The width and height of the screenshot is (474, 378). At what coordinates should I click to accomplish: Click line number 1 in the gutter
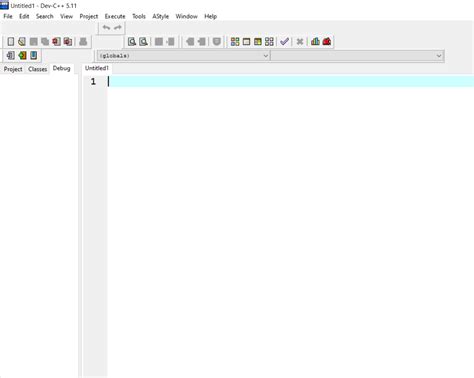(x=93, y=82)
